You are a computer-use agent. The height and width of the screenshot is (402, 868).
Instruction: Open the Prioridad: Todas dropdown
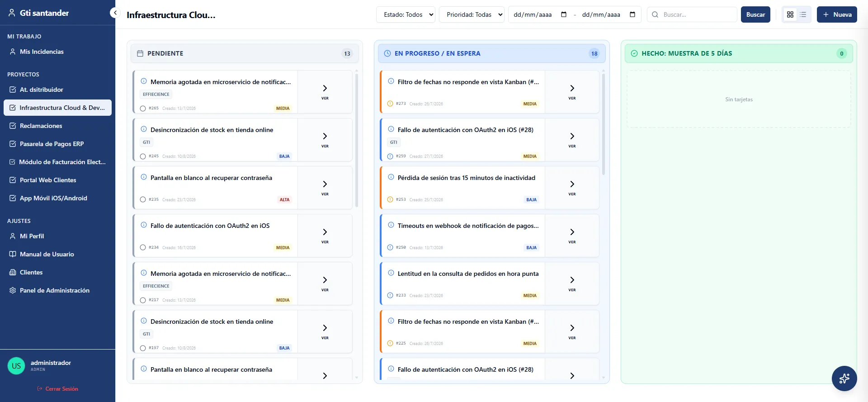pos(472,14)
